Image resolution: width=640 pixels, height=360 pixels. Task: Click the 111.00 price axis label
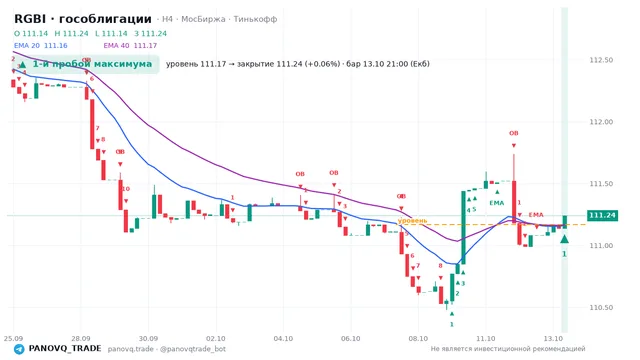(x=601, y=245)
